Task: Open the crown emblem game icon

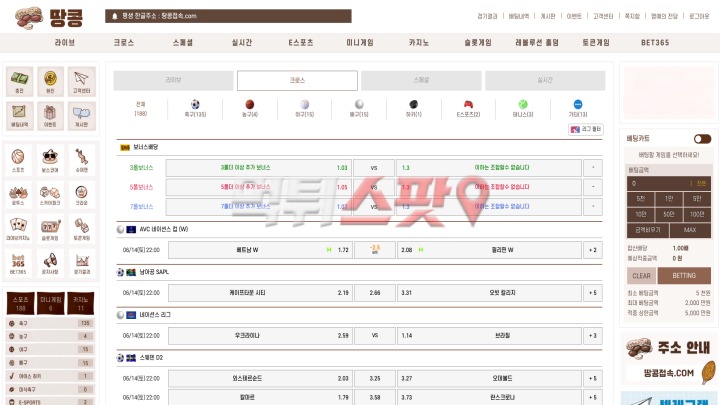Action: pyautogui.click(x=82, y=194)
